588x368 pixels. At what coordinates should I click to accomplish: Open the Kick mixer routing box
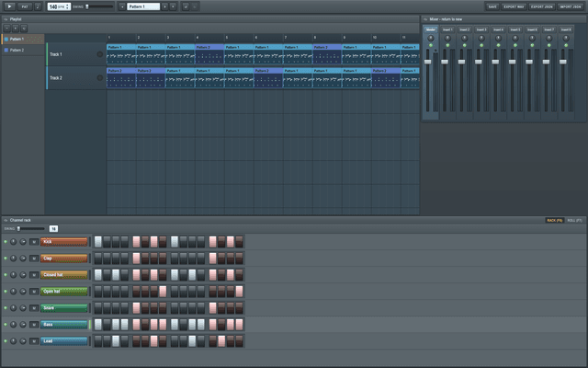coord(34,242)
